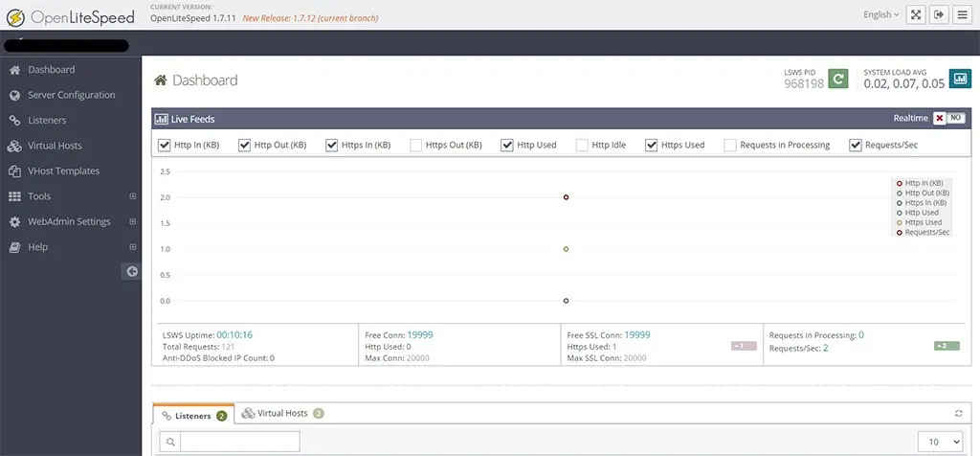The image size is (980, 456).
Task: Click the home icon beside Dashboard heading
Action: (161, 80)
